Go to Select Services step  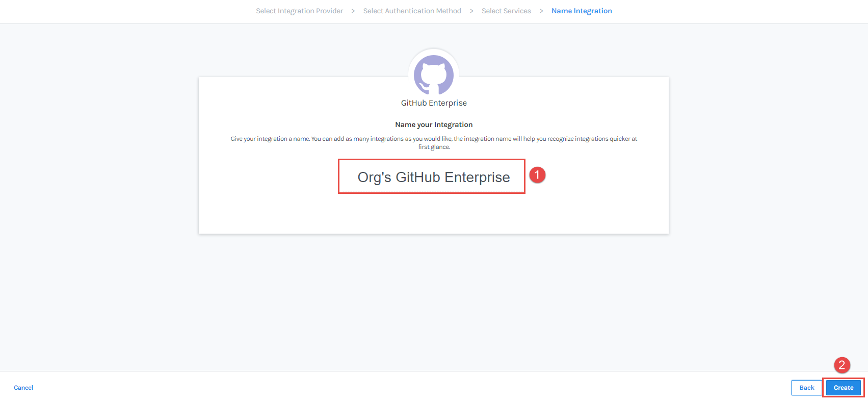tap(506, 11)
